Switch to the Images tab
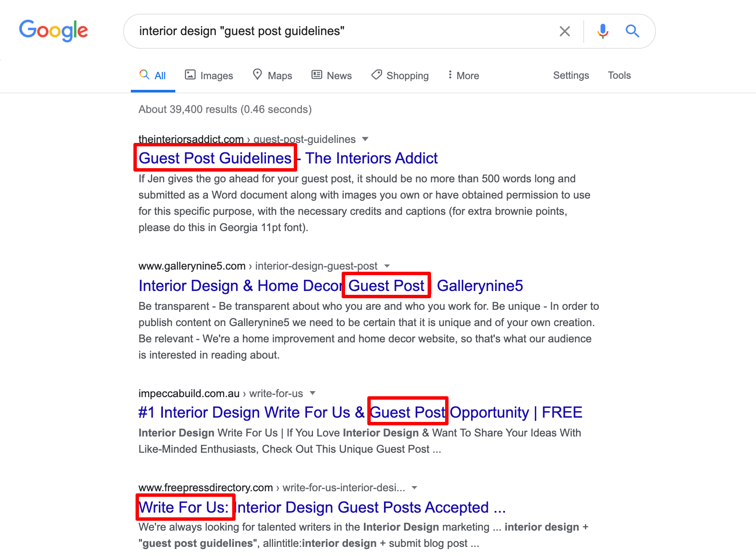 [x=209, y=75]
